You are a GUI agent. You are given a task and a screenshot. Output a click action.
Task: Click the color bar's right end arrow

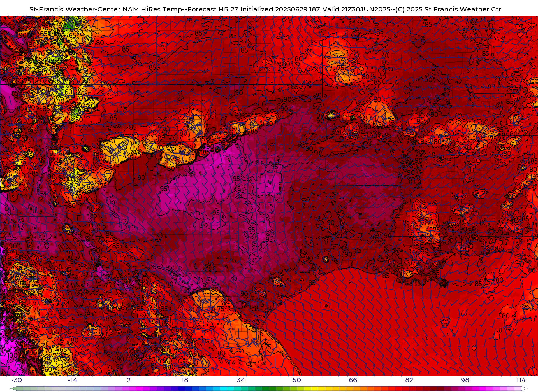525,389
